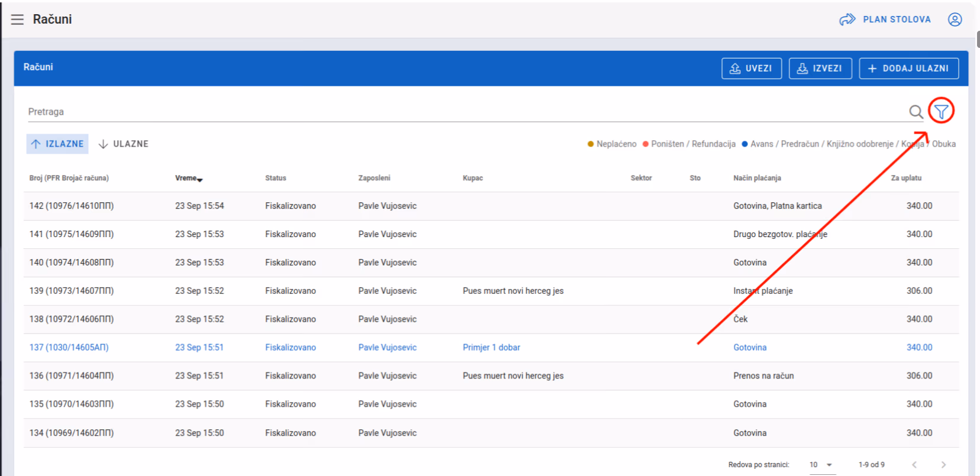Click the 23 Sep 15:54 time cell
Screen dimensions: 980x476
click(199, 206)
